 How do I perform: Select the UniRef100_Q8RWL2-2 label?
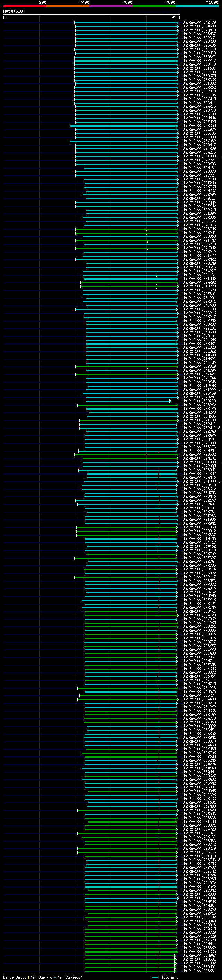click(x=201, y=428)
